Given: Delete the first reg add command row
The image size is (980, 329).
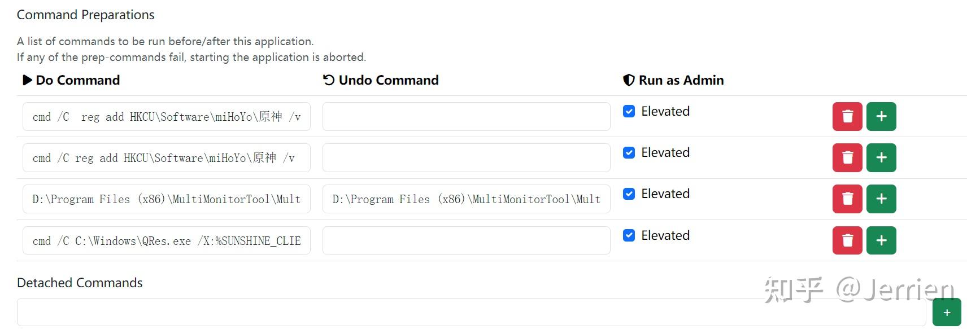Looking at the screenshot, I should click(847, 116).
